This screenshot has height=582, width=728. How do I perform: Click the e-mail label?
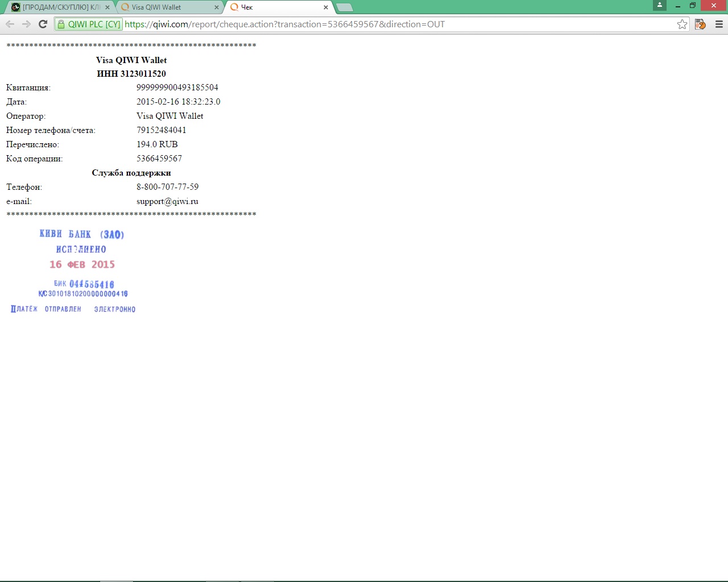coord(19,201)
